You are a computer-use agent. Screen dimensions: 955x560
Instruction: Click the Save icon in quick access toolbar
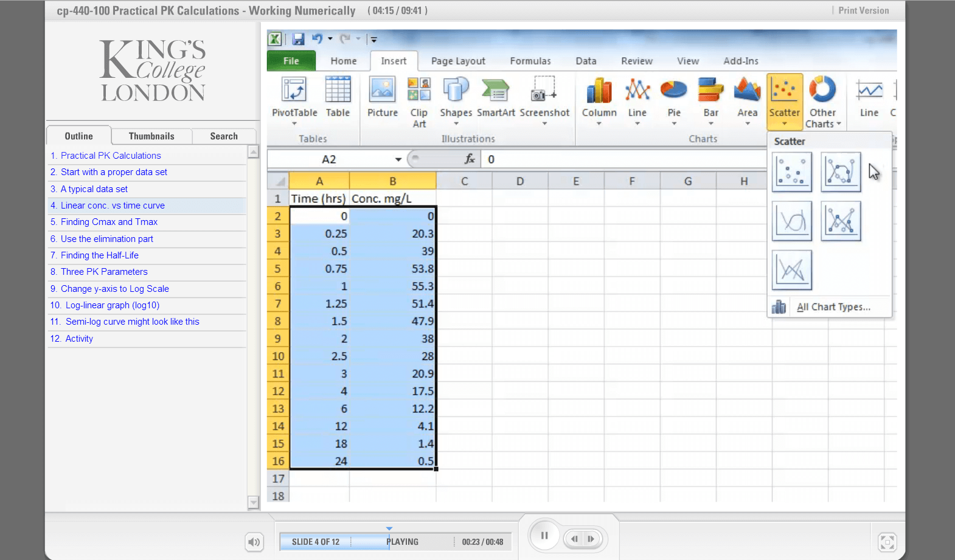[x=298, y=39]
